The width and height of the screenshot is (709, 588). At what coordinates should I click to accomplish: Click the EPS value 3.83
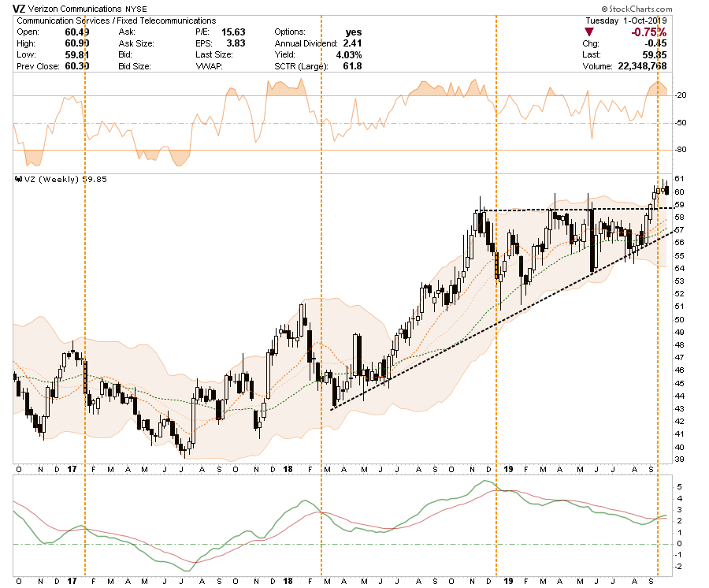point(236,43)
